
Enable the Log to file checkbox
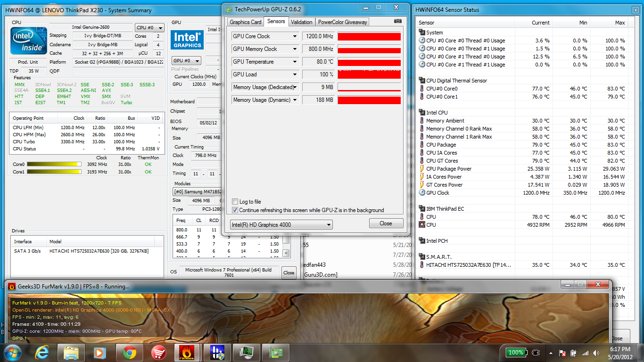235,202
